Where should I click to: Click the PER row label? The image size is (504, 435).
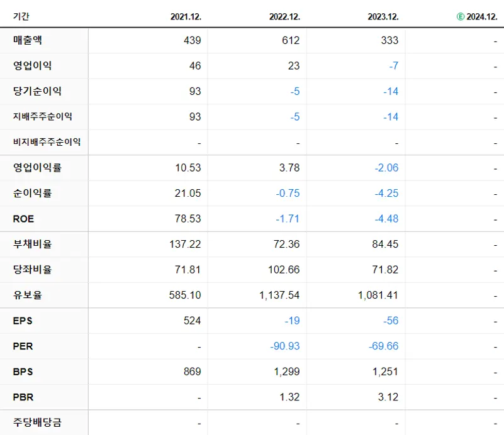(x=21, y=346)
